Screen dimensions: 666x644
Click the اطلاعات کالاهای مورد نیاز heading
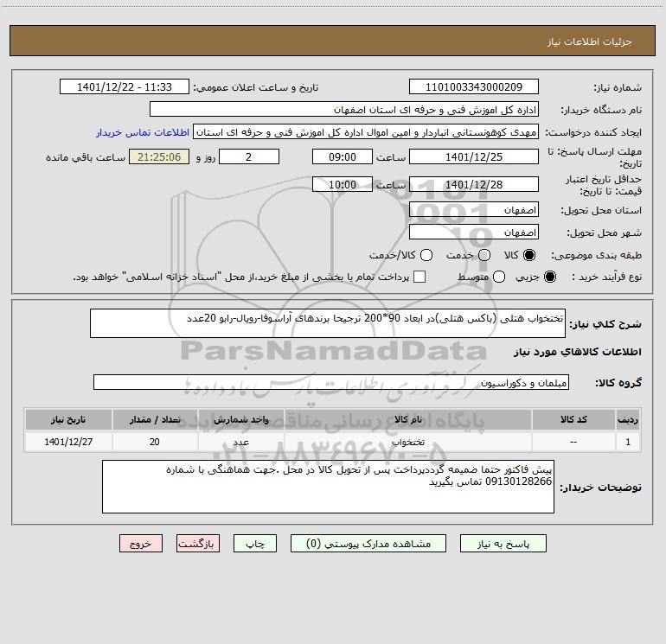(x=578, y=352)
